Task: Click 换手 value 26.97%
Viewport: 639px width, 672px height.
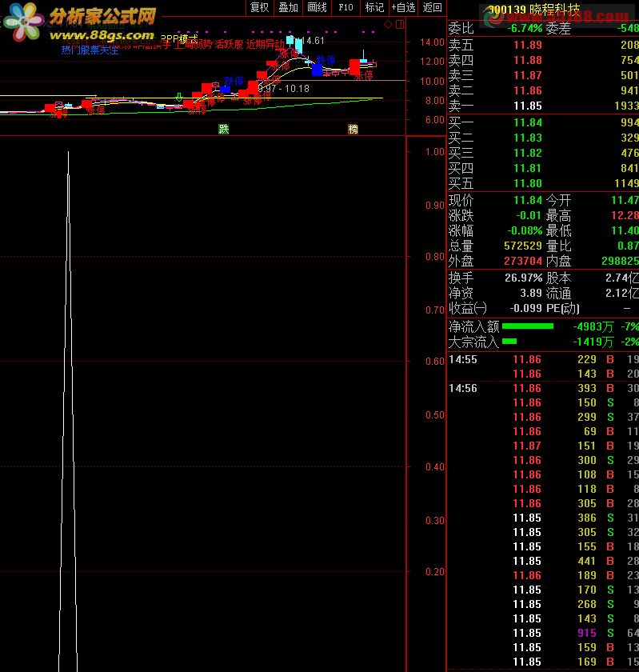Action: click(523, 278)
